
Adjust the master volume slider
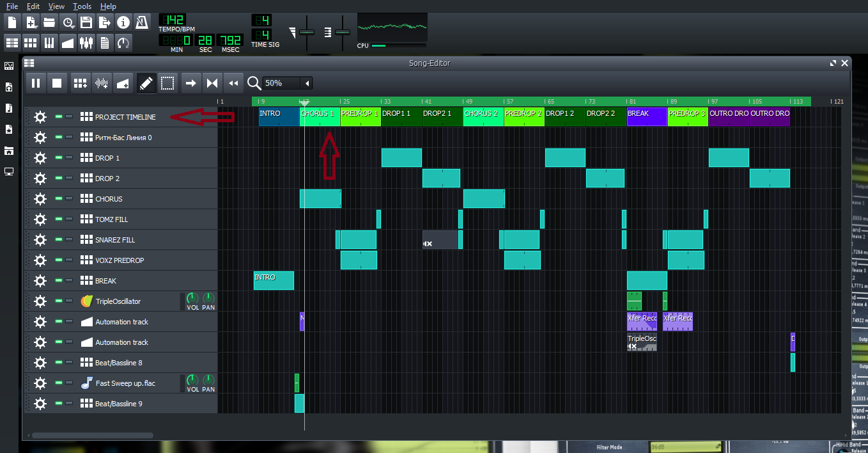click(x=307, y=31)
